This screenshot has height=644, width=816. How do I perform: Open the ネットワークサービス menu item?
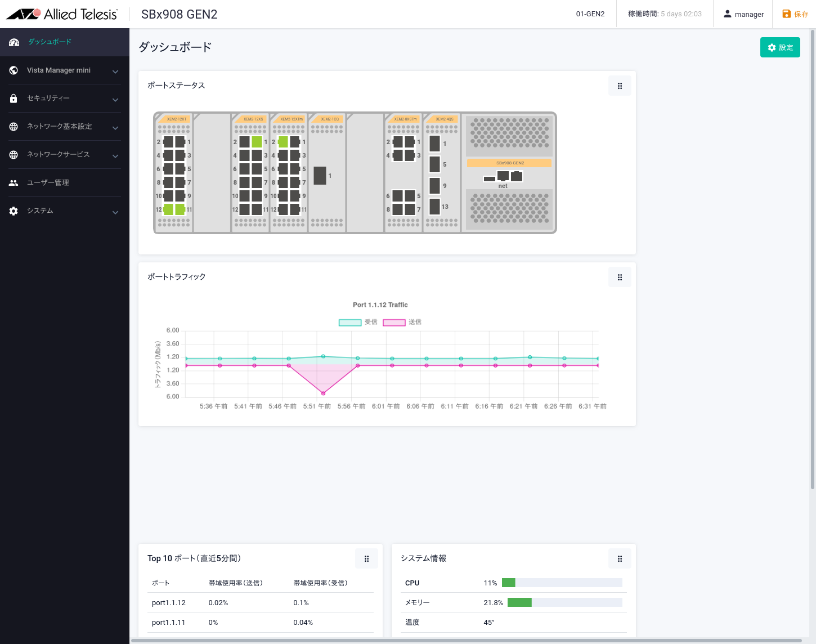tap(59, 155)
